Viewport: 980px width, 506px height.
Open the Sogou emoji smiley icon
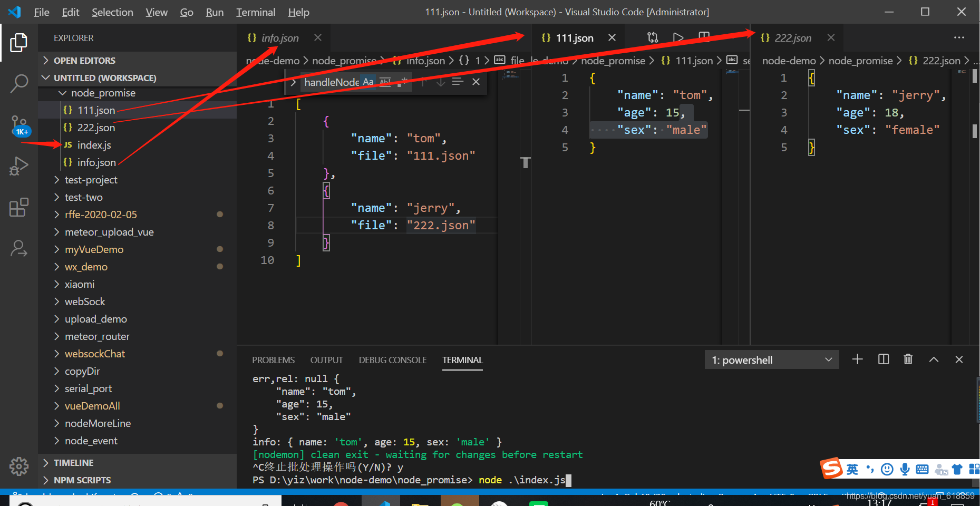[887, 469]
